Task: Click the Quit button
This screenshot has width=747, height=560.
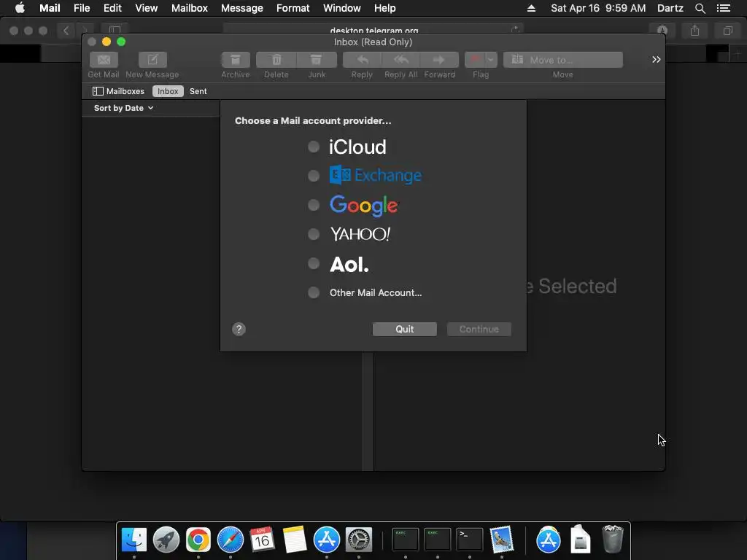Action: click(404, 329)
